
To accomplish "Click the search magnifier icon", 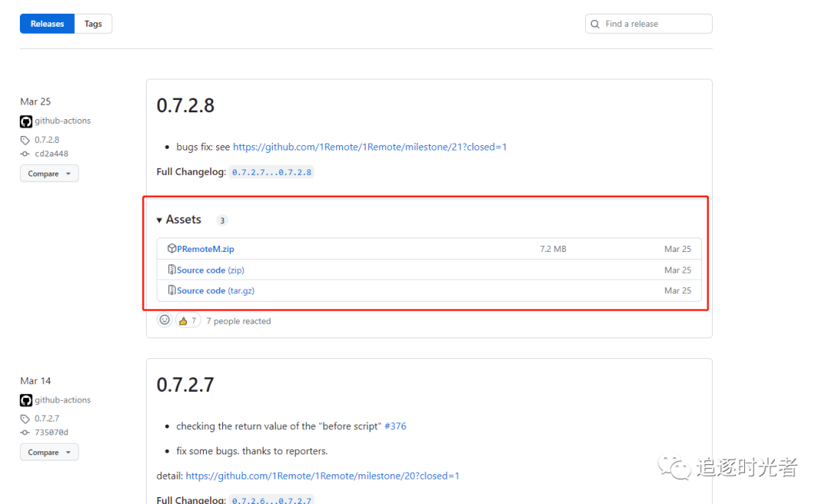I will (595, 24).
